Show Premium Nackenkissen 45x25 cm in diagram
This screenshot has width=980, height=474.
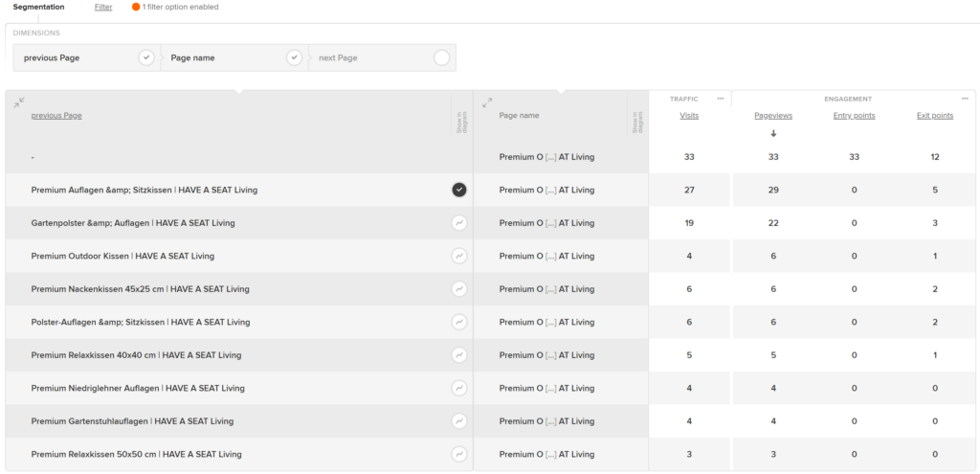(459, 289)
